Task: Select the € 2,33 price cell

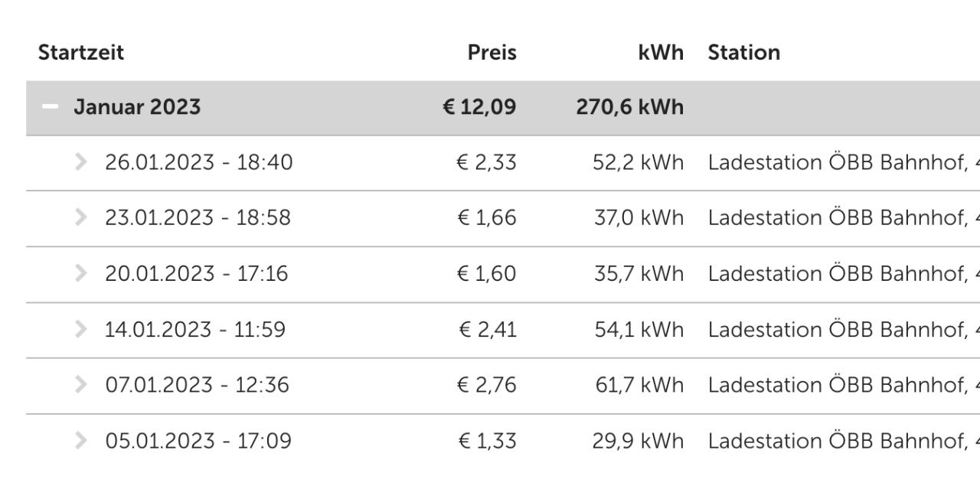Action: click(487, 162)
